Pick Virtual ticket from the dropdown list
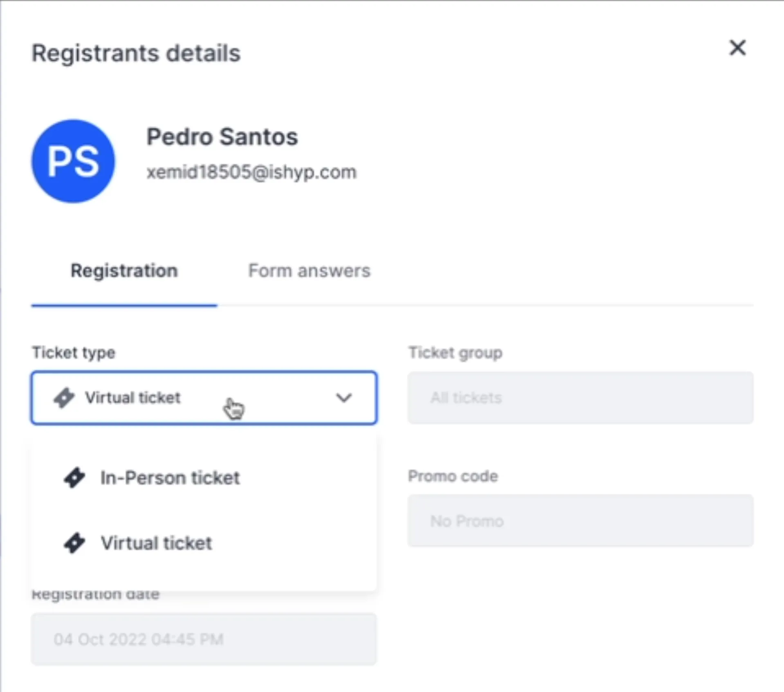The height and width of the screenshot is (692, 784). 157,543
